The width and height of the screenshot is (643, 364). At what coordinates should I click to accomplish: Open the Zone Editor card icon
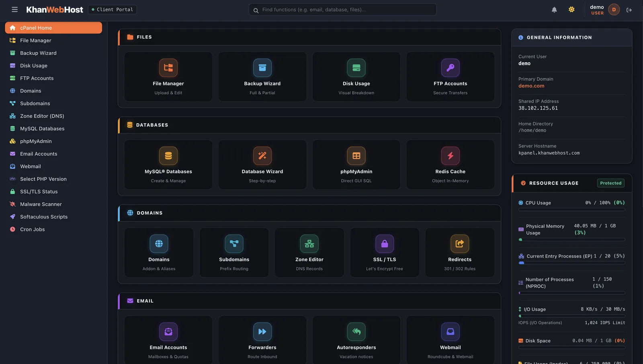point(309,244)
